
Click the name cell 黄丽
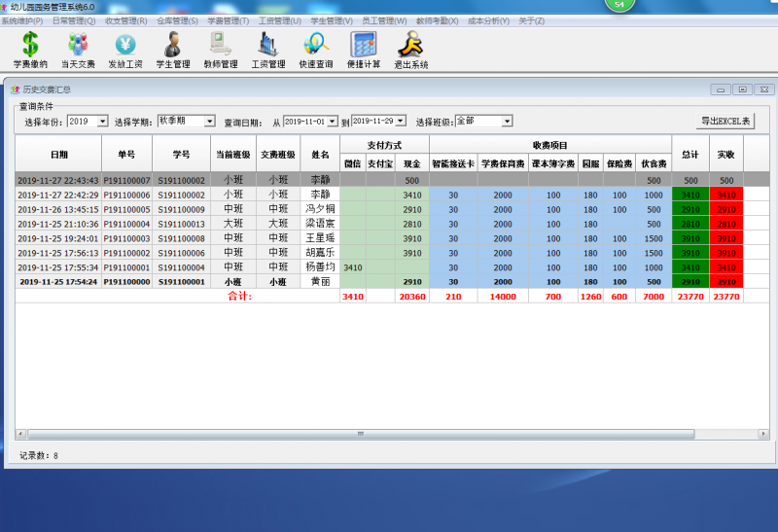coord(320,281)
